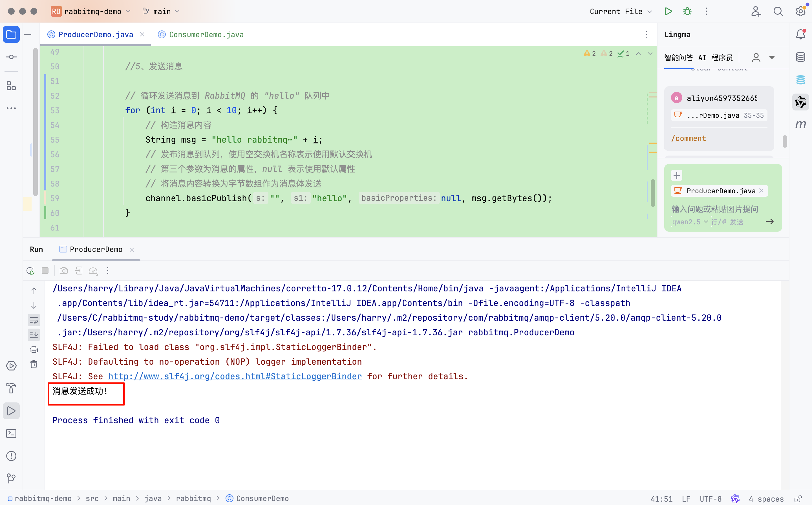Open the Terminal tool window icon

11,433
